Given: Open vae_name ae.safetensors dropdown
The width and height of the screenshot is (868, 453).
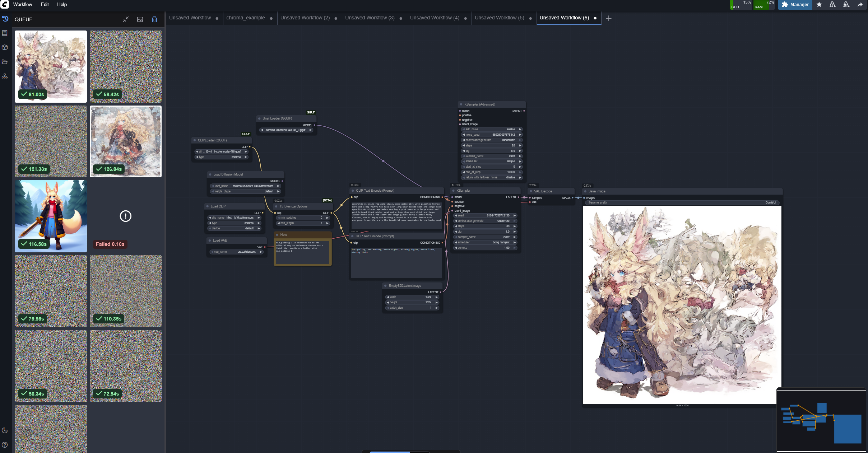Looking at the screenshot, I should [237, 252].
